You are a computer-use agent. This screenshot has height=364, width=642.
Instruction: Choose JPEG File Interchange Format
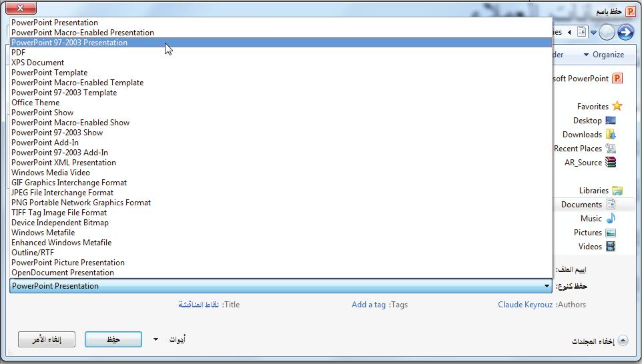pos(281,193)
